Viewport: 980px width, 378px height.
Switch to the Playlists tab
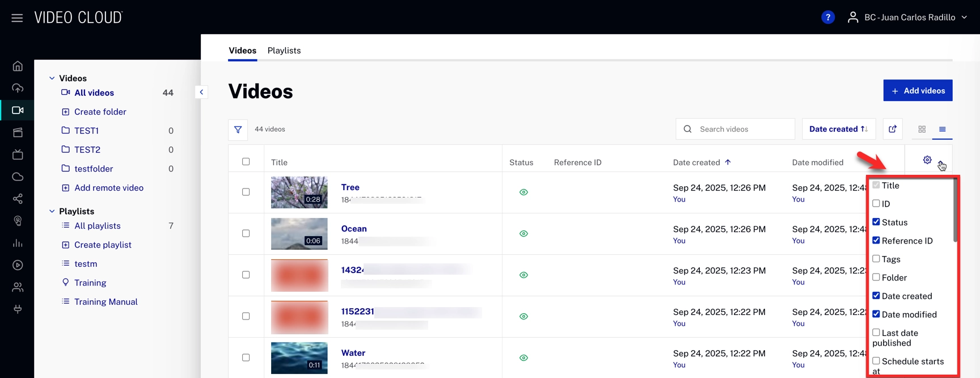coord(284,51)
